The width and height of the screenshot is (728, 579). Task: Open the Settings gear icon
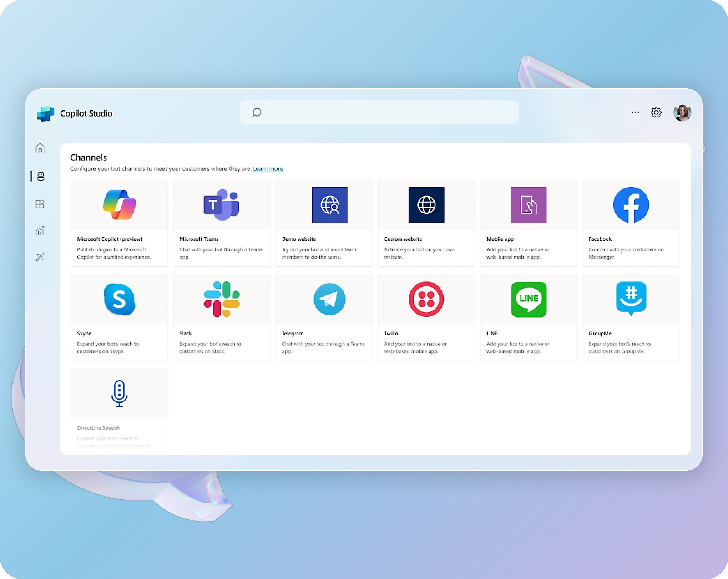click(656, 112)
